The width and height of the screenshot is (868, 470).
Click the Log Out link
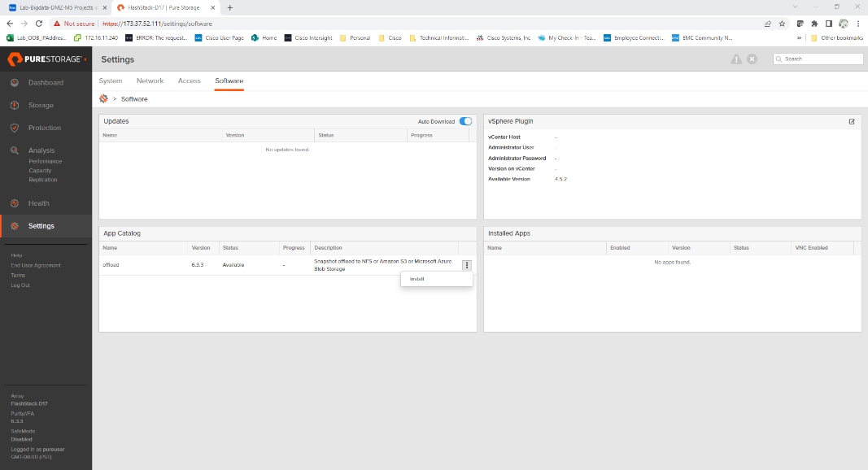click(20, 285)
